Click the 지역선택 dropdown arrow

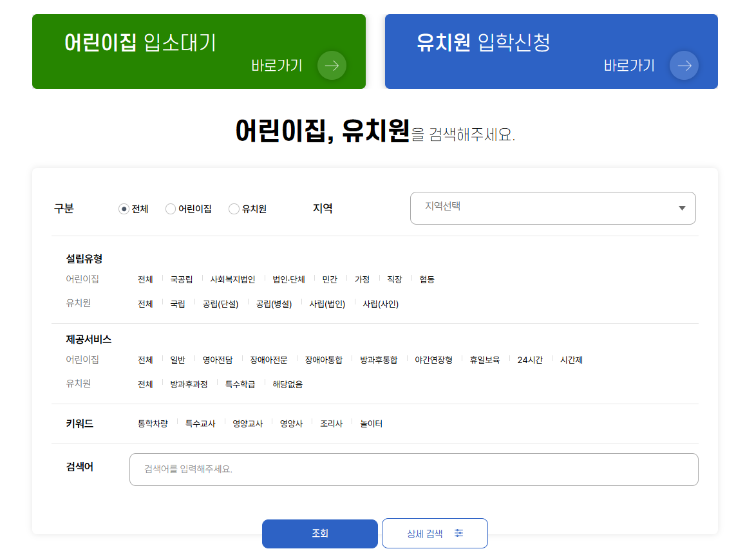click(x=682, y=208)
